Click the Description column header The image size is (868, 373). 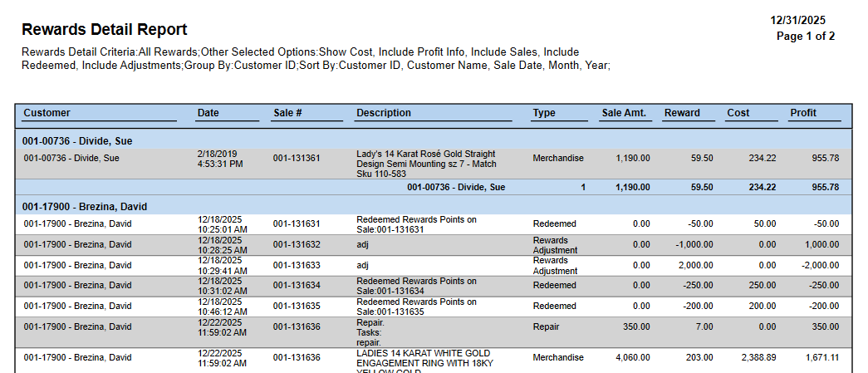click(383, 113)
